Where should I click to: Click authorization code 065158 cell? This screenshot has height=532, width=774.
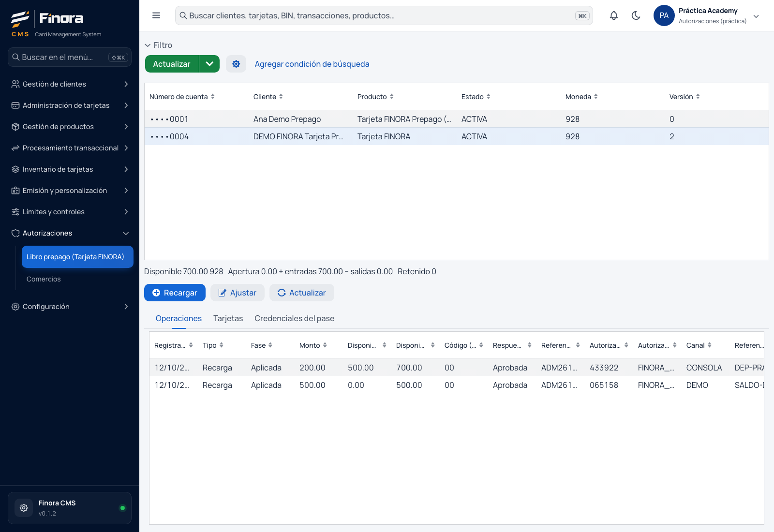coord(604,385)
